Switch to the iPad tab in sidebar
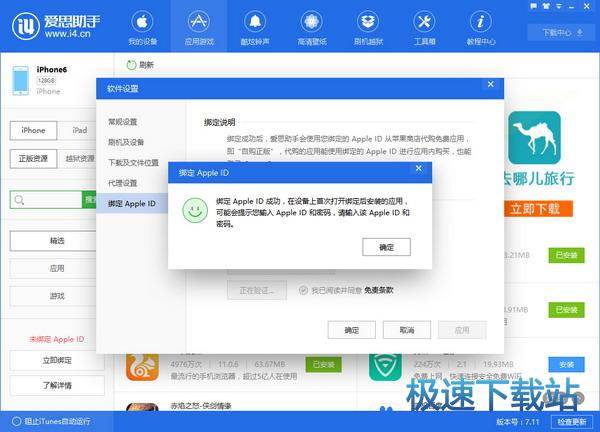The width and height of the screenshot is (600, 432). [80, 130]
